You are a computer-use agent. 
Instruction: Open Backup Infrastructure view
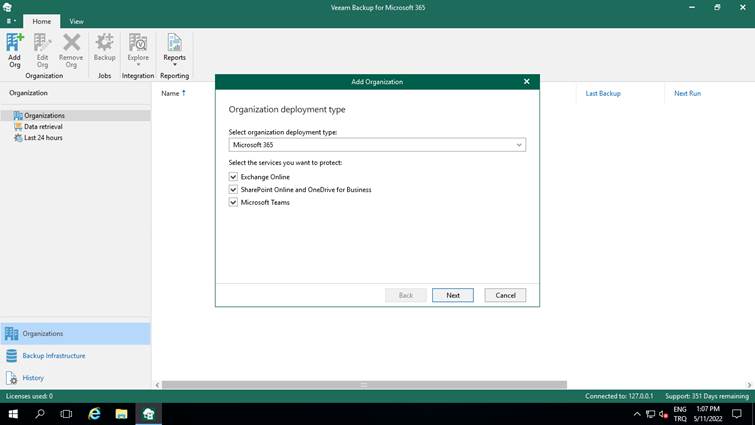(76, 356)
